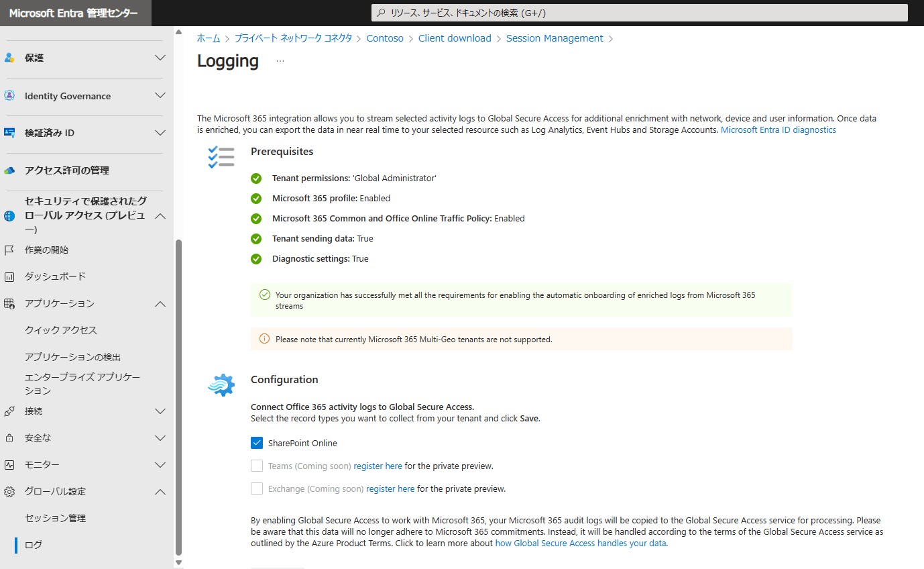Open 'how Global Secure Access handles your data'
The height and width of the screenshot is (569, 924).
tap(581, 544)
